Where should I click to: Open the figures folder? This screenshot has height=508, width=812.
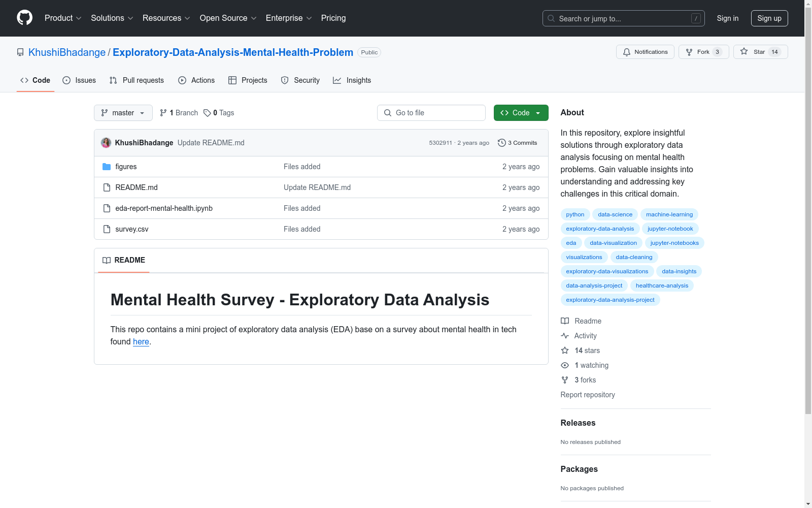point(126,167)
